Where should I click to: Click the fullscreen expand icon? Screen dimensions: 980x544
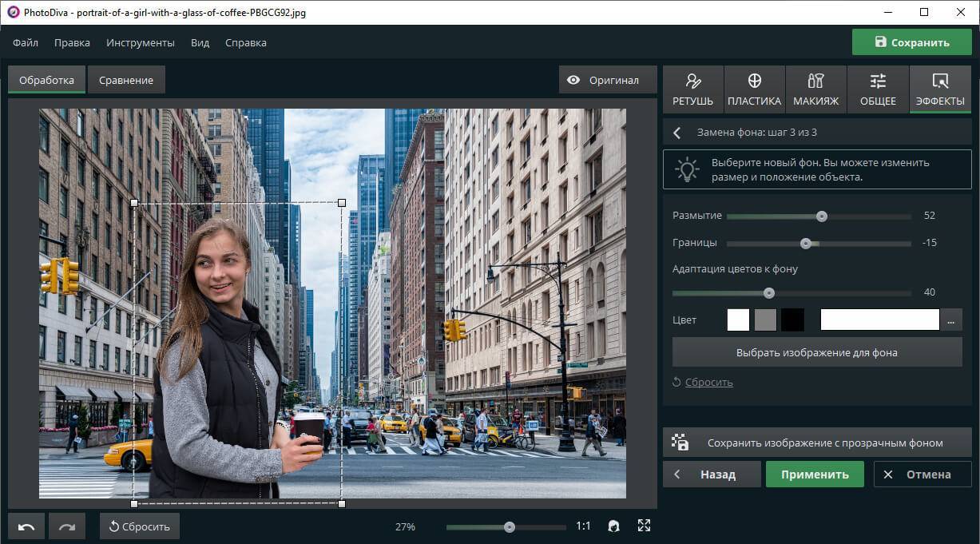[x=644, y=526]
